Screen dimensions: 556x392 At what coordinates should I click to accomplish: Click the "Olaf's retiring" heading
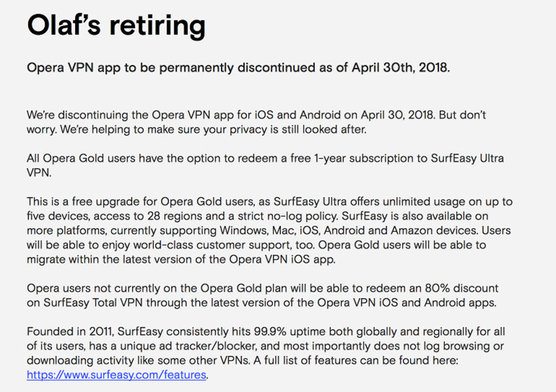coord(115,27)
